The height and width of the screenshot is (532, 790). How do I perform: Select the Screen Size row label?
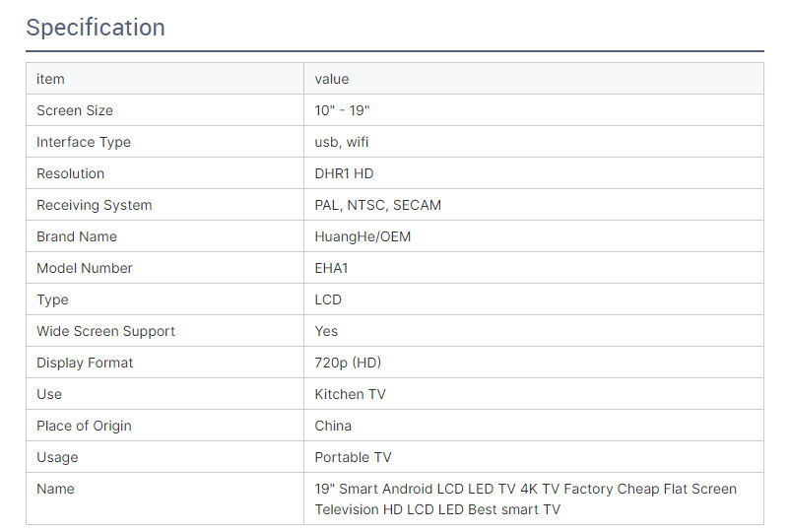(x=75, y=110)
